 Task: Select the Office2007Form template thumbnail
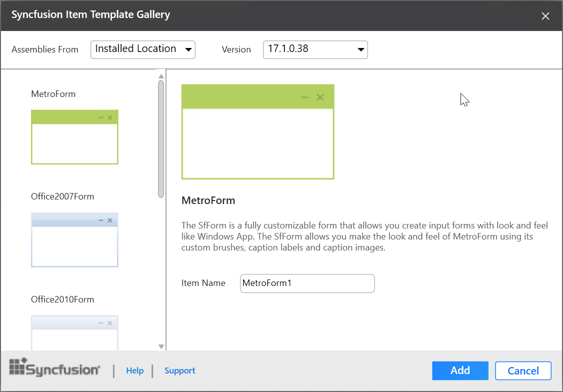pos(74,239)
